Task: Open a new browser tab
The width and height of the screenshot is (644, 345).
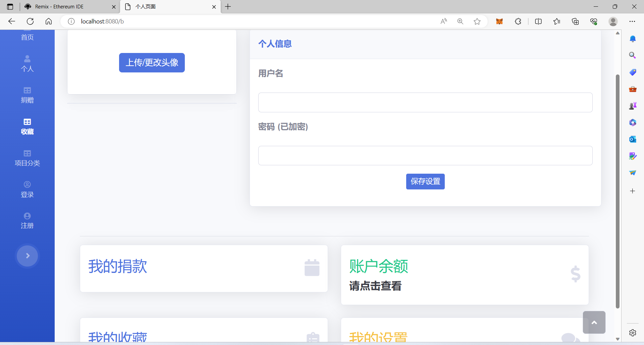Action: 228,7
